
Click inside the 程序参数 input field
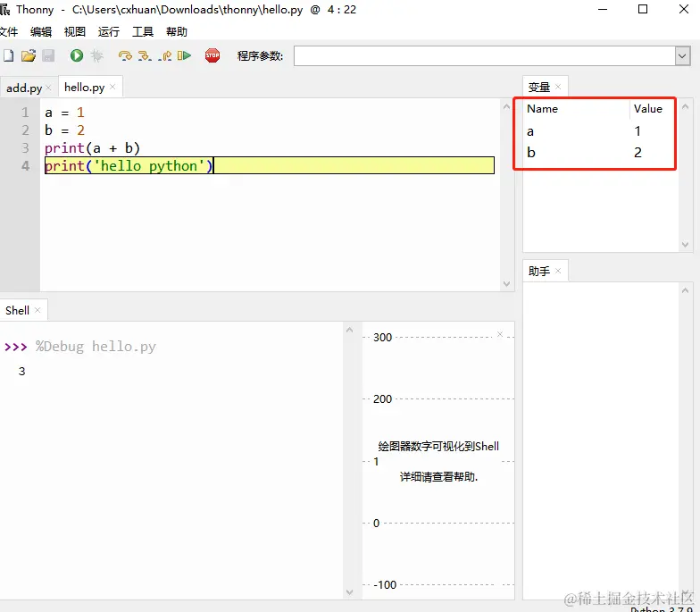[485, 56]
